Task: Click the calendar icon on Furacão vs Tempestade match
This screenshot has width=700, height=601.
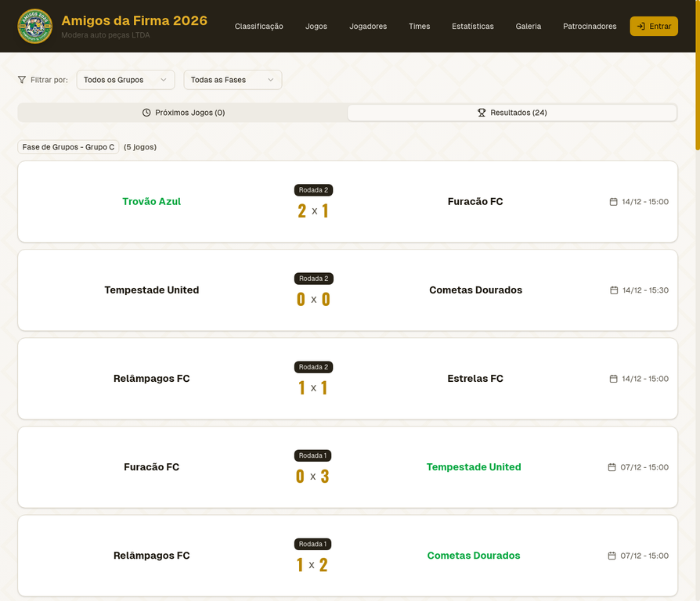Action: [x=610, y=467]
